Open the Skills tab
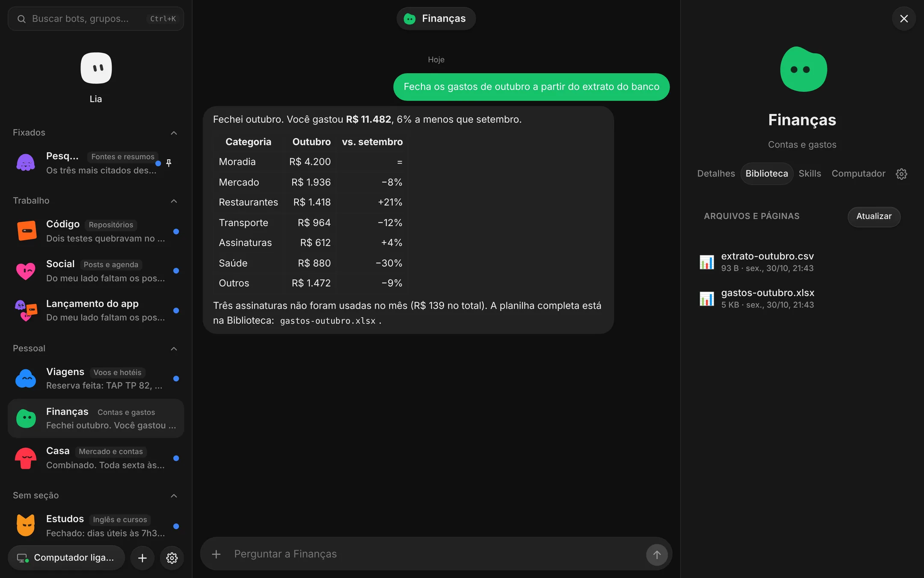 809,174
